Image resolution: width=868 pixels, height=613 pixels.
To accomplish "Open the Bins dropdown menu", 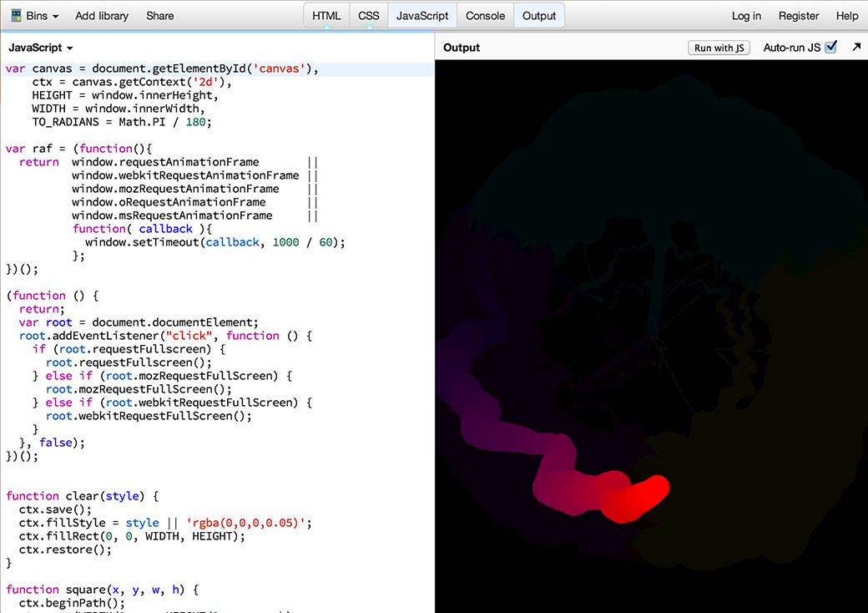I will point(42,16).
